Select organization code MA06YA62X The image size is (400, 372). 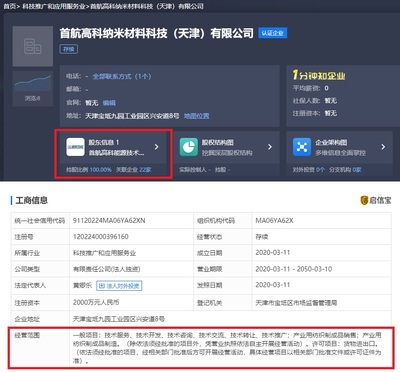(x=274, y=221)
